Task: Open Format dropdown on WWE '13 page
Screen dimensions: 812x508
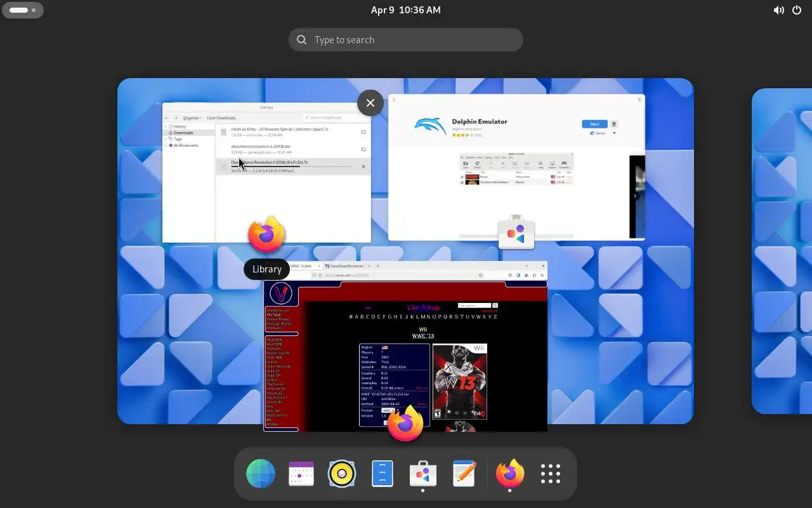Action: [x=388, y=410]
